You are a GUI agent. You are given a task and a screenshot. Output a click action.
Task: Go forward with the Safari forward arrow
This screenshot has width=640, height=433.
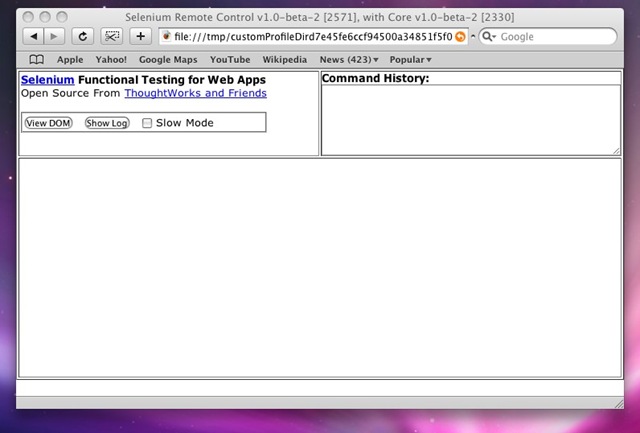tap(54, 37)
